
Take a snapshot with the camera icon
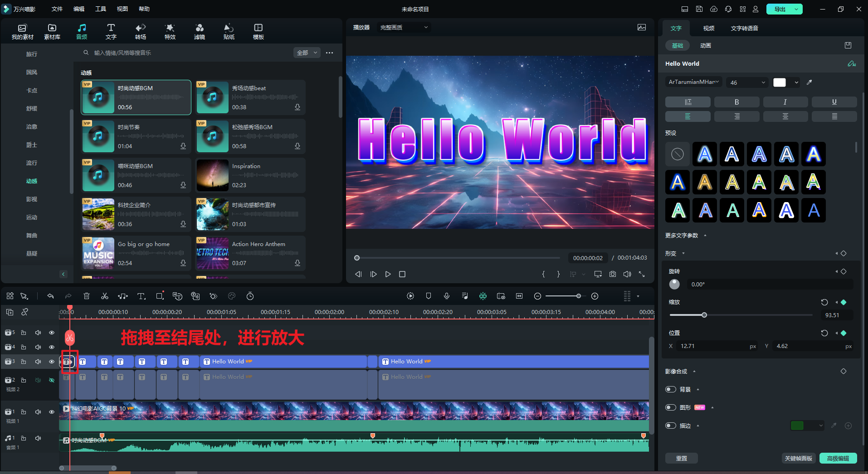click(x=613, y=274)
